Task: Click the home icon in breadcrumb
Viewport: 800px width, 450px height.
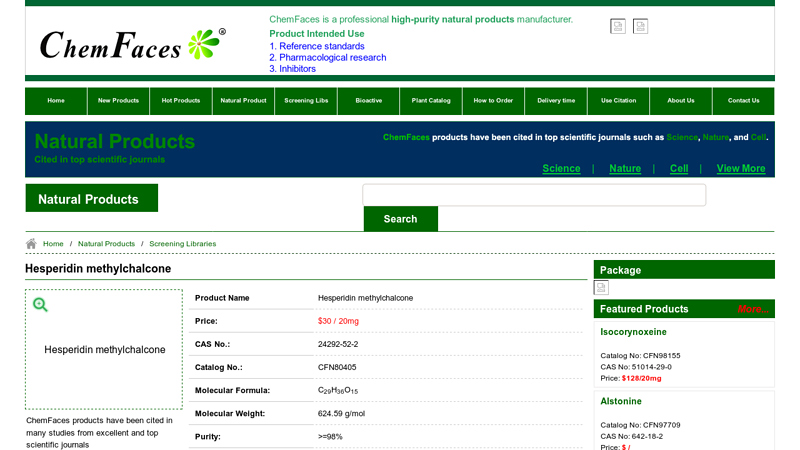Action: (x=31, y=244)
